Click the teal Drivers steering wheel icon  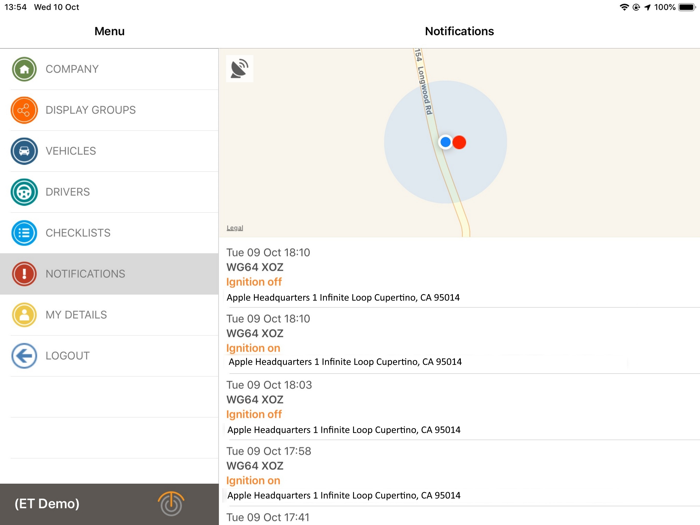point(24,192)
